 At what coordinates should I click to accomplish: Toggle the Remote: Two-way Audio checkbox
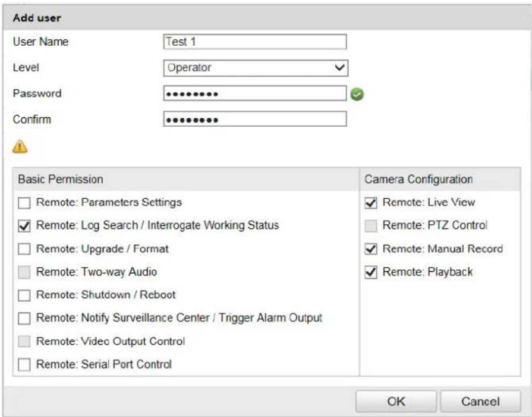tap(24, 272)
